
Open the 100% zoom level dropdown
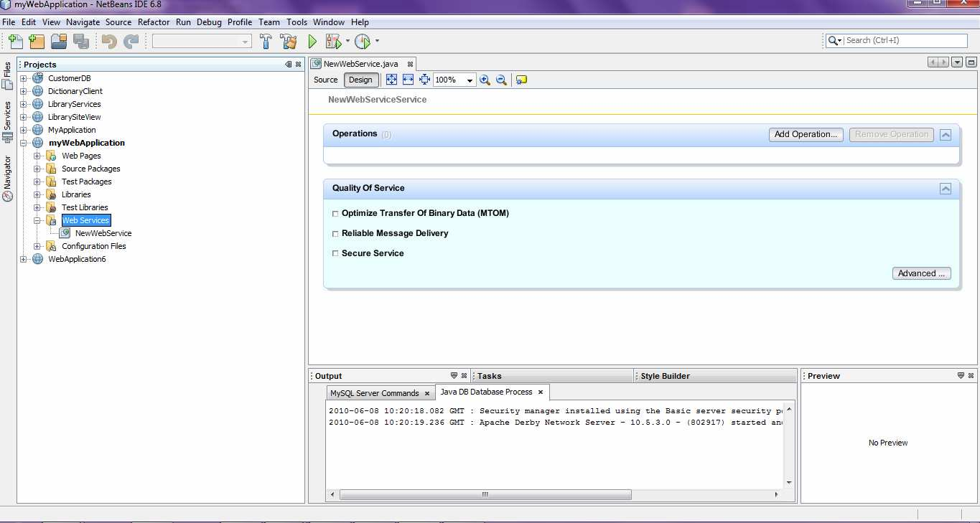click(x=470, y=80)
